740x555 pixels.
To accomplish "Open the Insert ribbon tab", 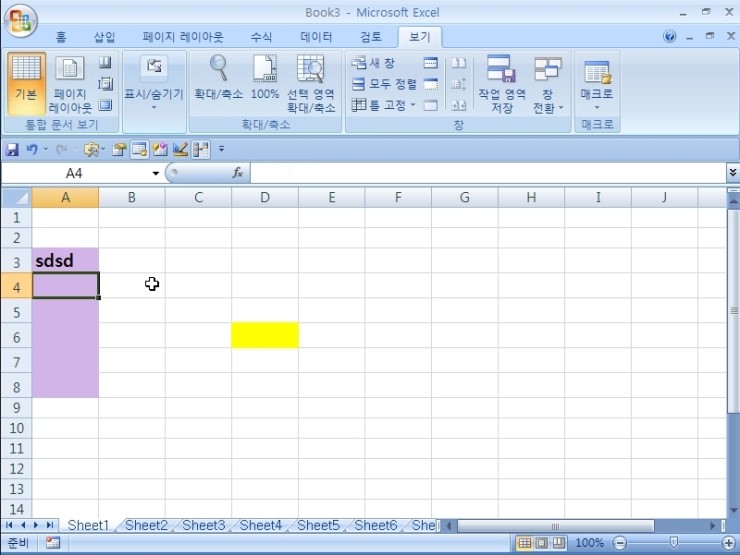I will click(105, 37).
